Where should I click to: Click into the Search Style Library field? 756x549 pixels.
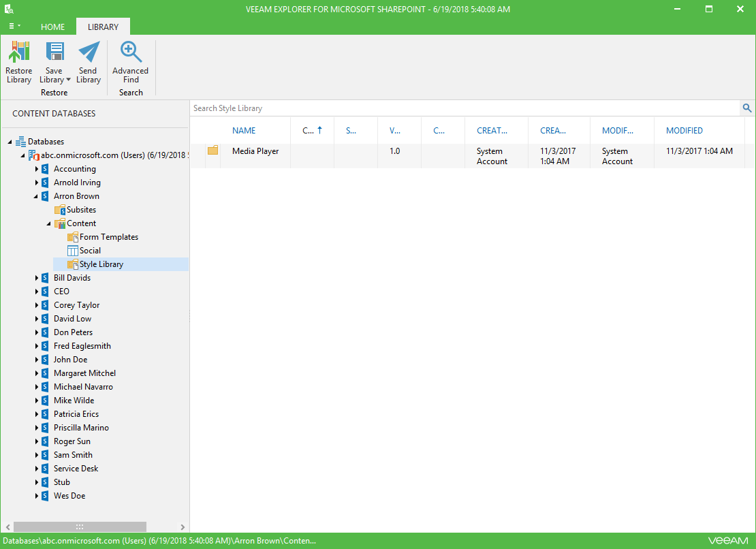tap(464, 108)
